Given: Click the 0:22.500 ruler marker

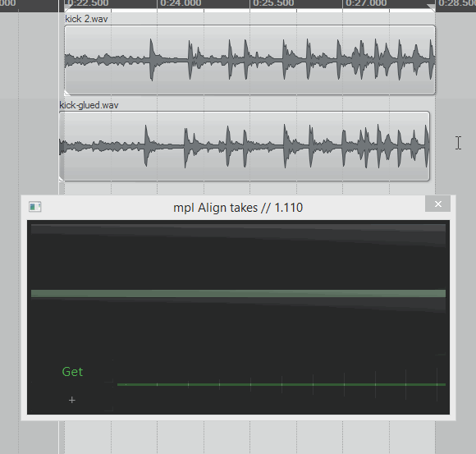Looking at the screenshot, I should coord(88,3).
